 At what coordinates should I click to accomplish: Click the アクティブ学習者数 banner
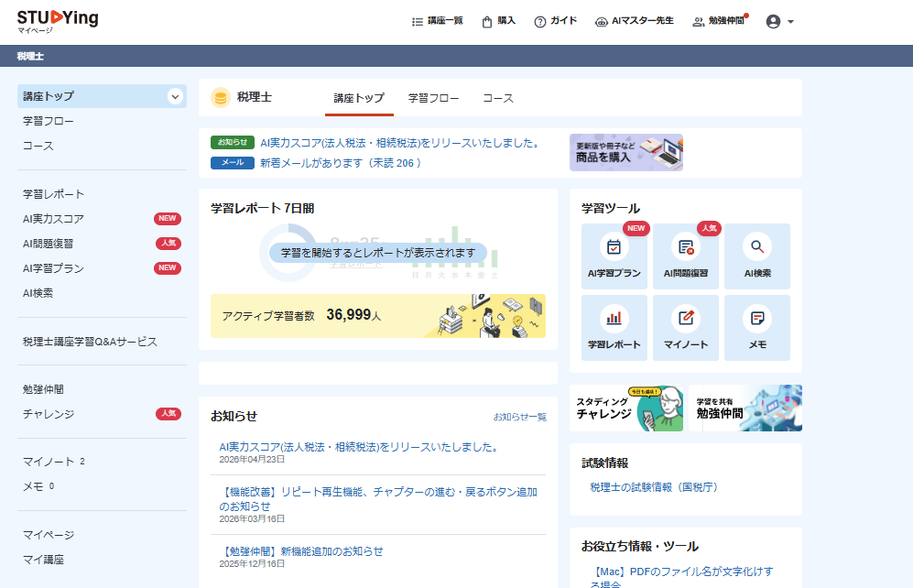tap(378, 316)
